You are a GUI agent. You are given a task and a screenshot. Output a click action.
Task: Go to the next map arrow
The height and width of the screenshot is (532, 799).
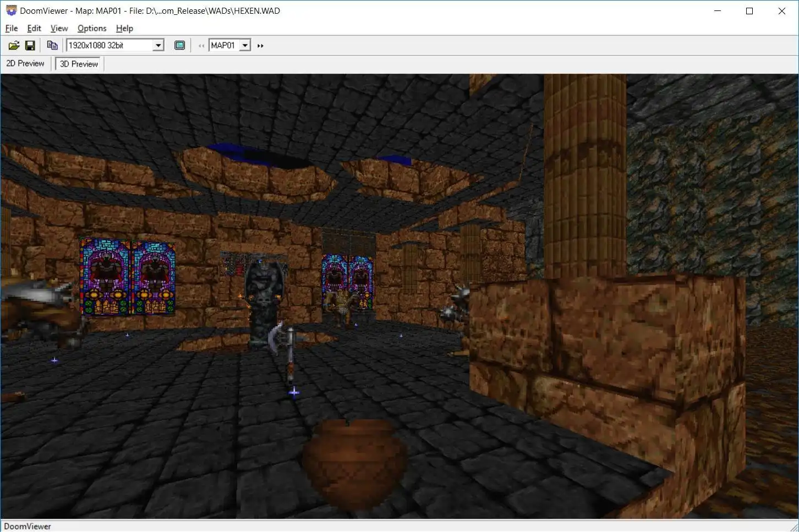pos(260,46)
